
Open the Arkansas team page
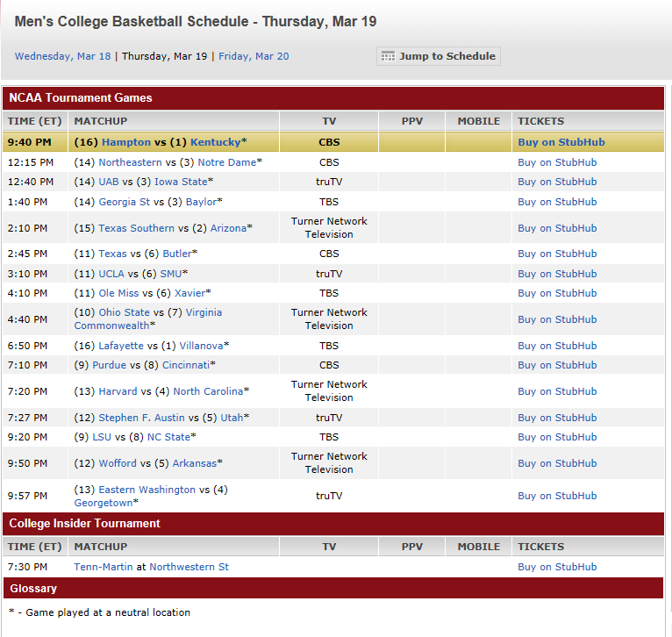tap(195, 463)
